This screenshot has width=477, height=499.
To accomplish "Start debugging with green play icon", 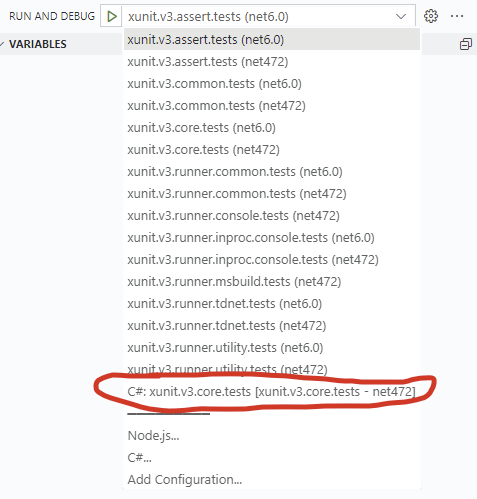I will (111, 16).
